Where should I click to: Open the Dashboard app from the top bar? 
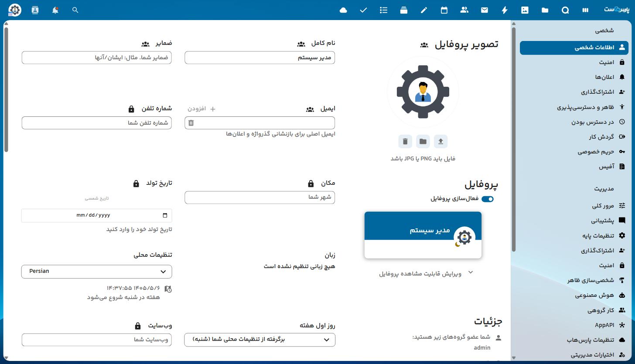(x=585, y=10)
